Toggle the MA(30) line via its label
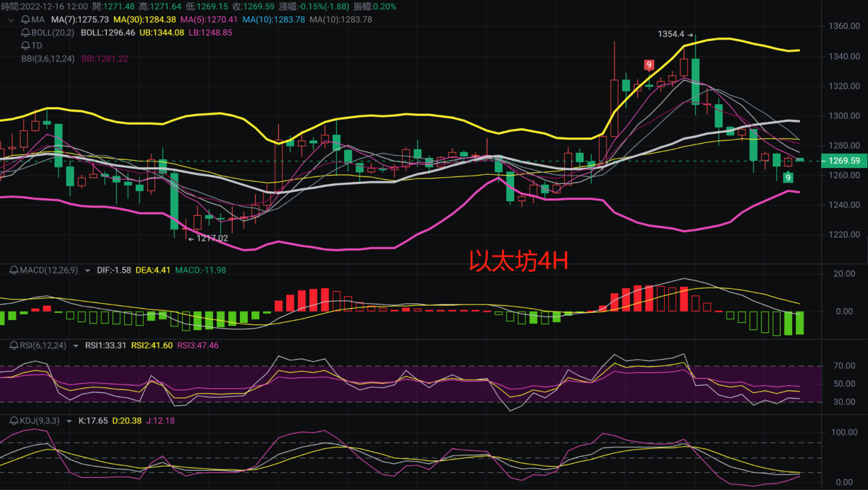The image size is (868, 490). 144,19
